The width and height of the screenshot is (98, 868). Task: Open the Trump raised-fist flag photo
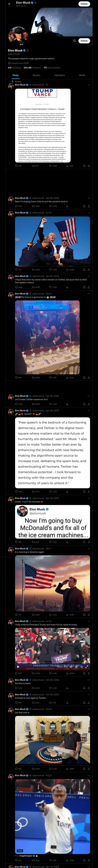point(52,241)
